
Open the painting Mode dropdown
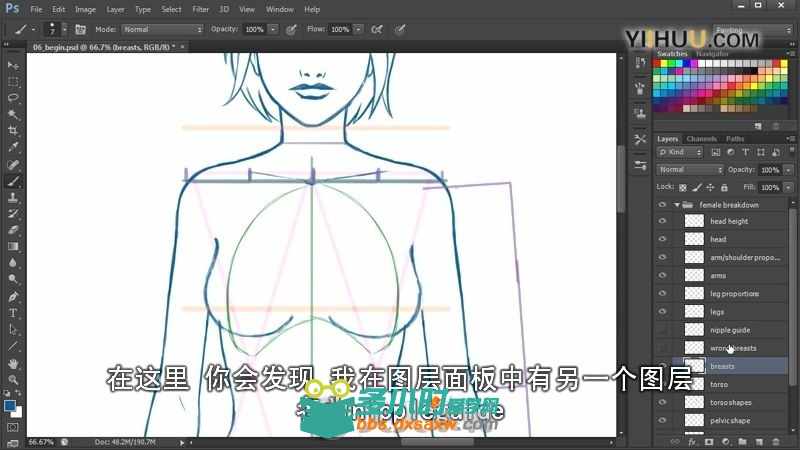(162, 30)
